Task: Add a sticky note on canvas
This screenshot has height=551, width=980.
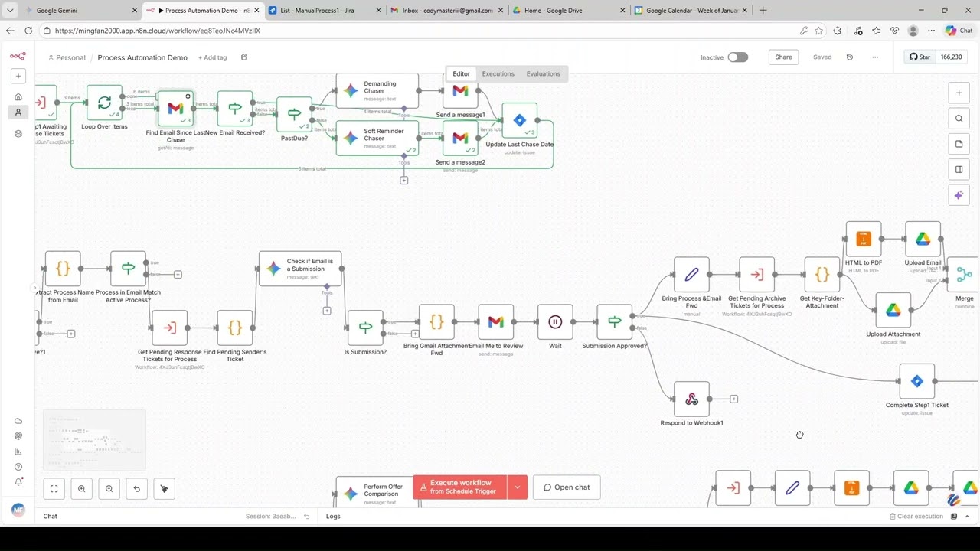Action: coord(959,144)
